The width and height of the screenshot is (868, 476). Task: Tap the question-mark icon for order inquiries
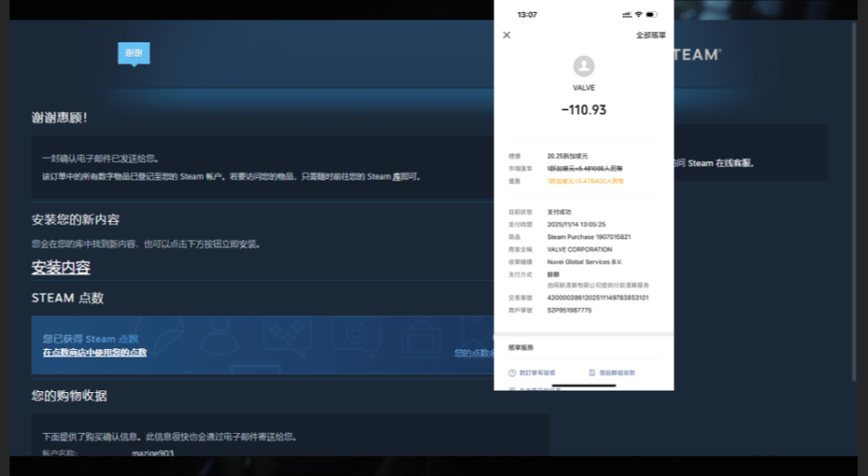(x=512, y=373)
